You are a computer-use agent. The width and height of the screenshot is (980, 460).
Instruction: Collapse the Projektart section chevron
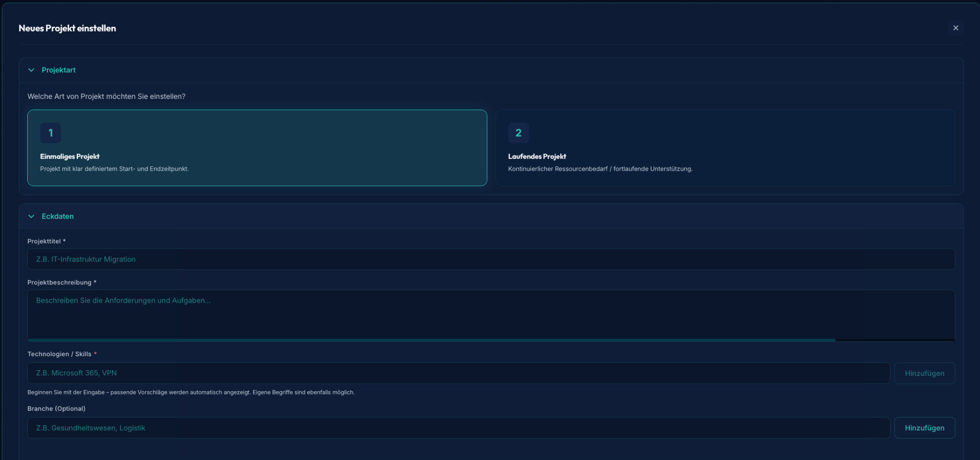pos(32,70)
